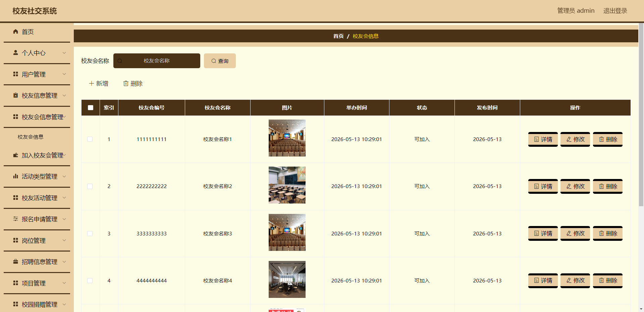
Task: Click the home icon beside 首页 in sidebar
Action: tap(15, 32)
